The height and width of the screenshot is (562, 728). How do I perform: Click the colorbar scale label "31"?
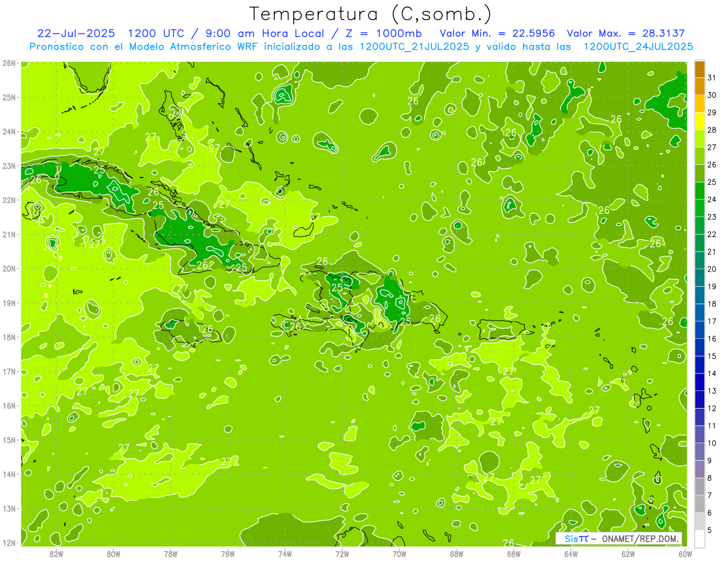712,78
